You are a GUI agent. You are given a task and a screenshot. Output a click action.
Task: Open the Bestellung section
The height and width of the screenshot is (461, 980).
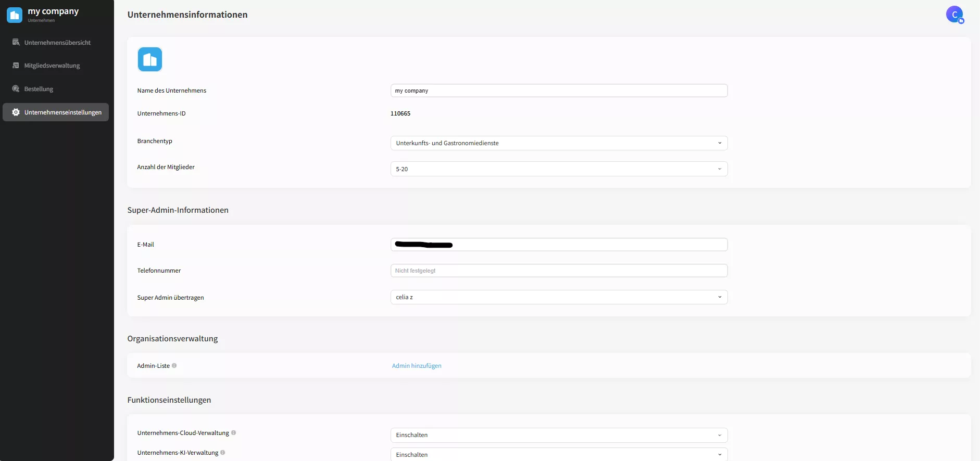tap(56, 89)
